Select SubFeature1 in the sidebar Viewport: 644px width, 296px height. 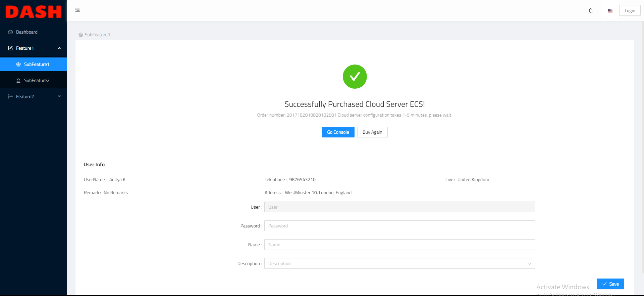coord(37,65)
